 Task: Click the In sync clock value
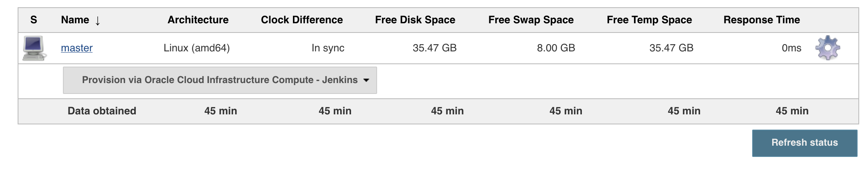point(328,48)
